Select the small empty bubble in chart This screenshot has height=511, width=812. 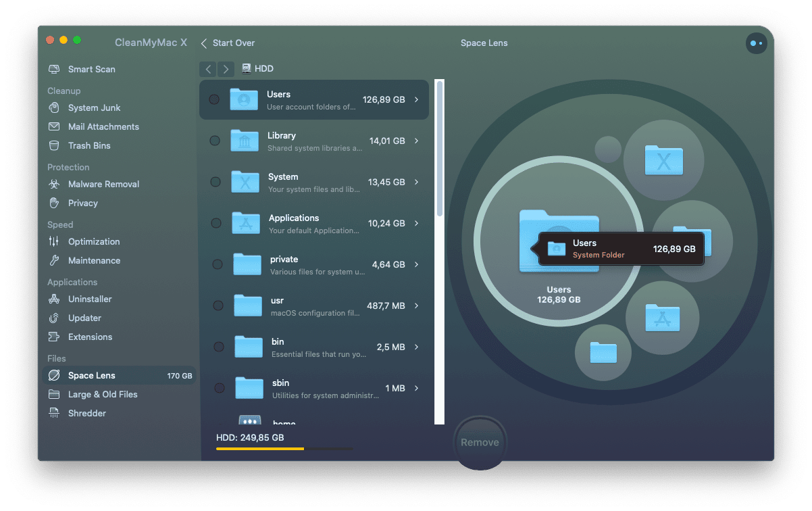coord(608,149)
